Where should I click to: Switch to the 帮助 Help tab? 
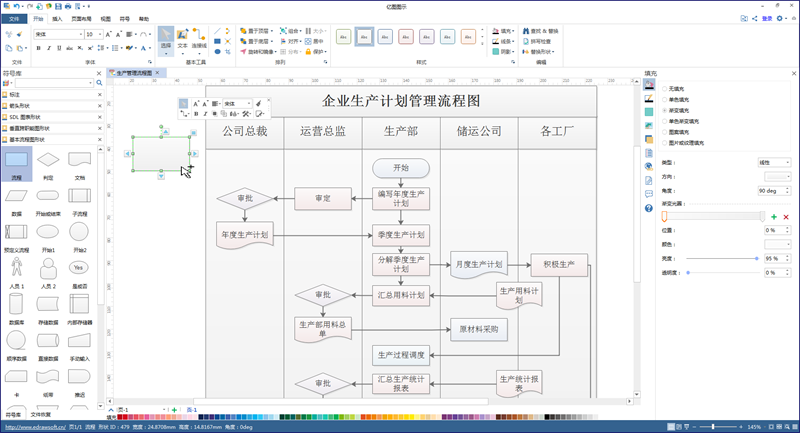click(x=144, y=19)
